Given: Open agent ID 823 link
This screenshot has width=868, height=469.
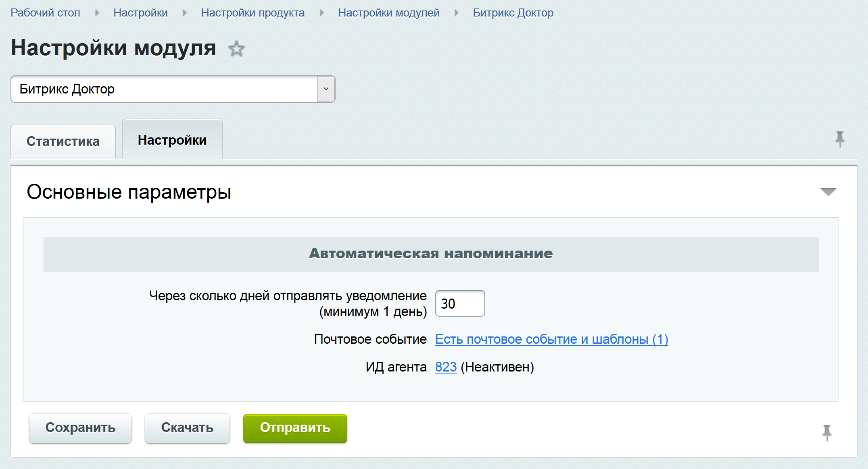Looking at the screenshot, I should click(x=446, y=367).
